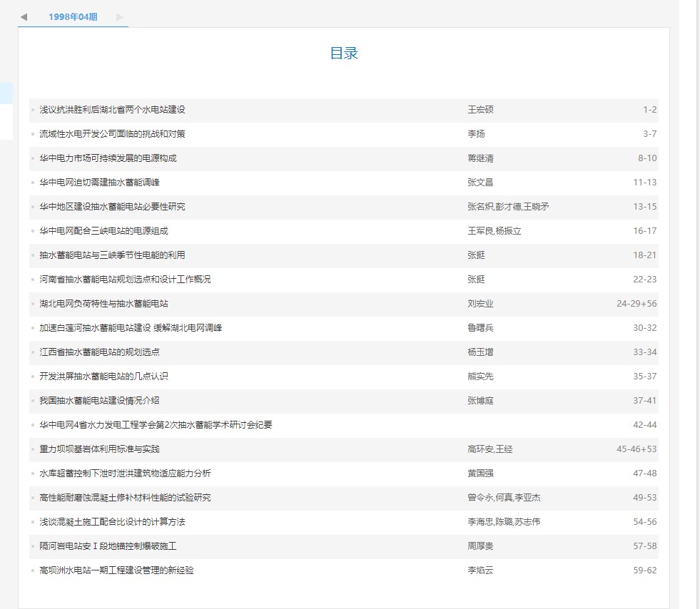
Task: Click page range 59-62
Action: (x=645, y=570)
